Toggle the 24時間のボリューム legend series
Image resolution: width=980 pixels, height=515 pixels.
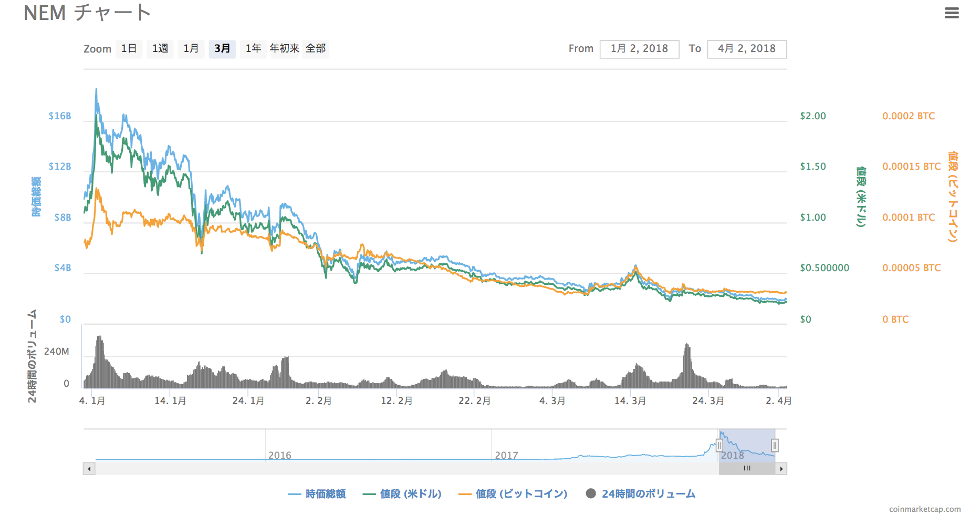[x=641, y=494]
